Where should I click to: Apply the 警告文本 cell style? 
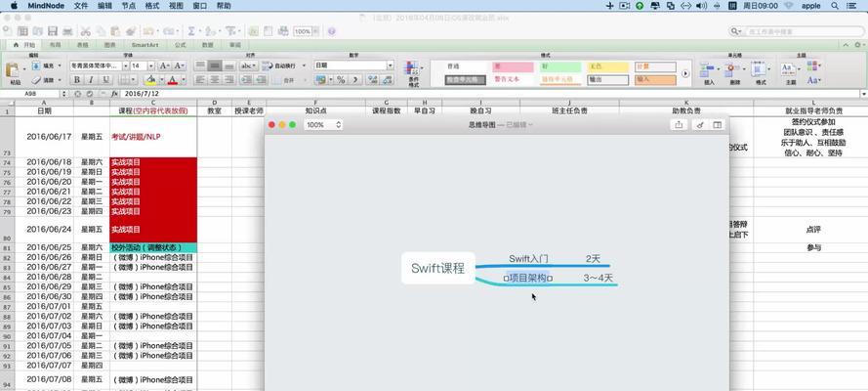pos(513,80)
